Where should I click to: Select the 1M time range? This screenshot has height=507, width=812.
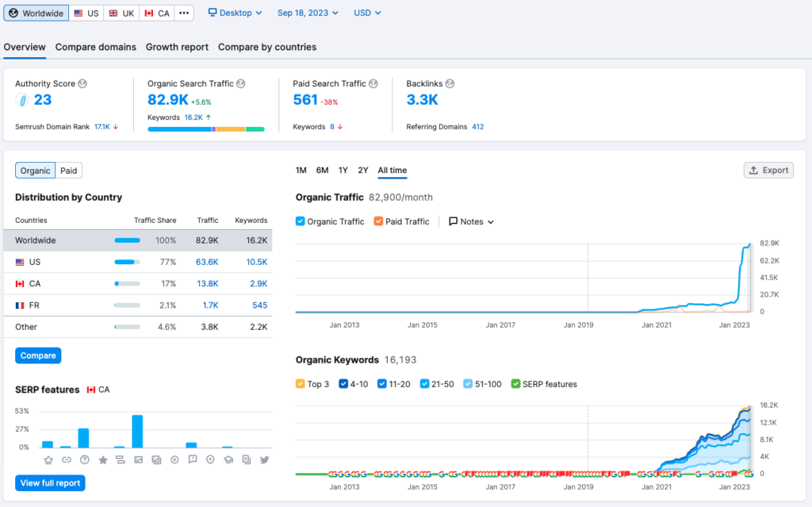click(x=301, y=170)
